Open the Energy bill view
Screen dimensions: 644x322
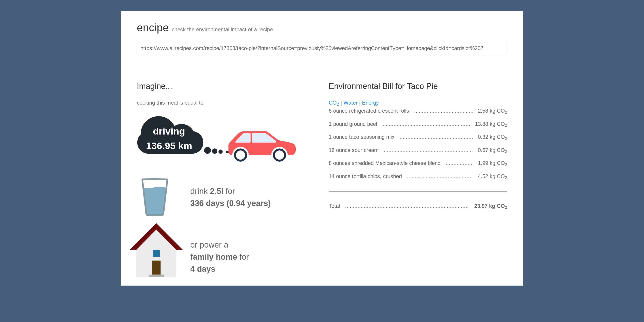[370, 103]
